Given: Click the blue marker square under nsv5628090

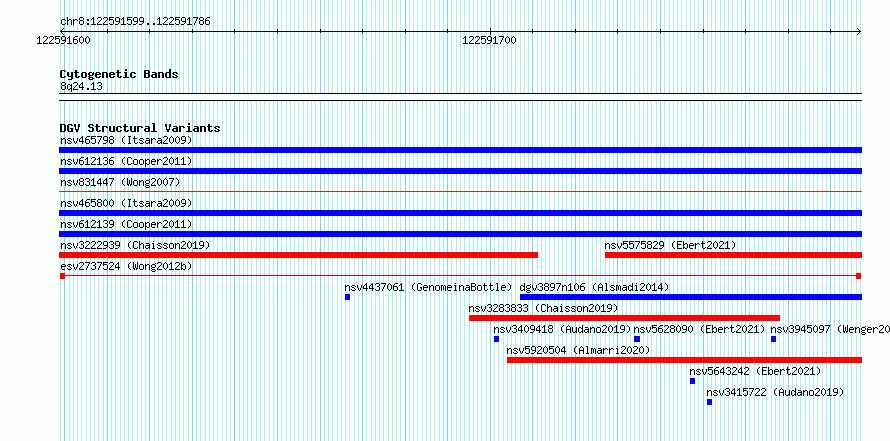Looking at the screenshot, I should pyautogui.click(x=637, y=339).
